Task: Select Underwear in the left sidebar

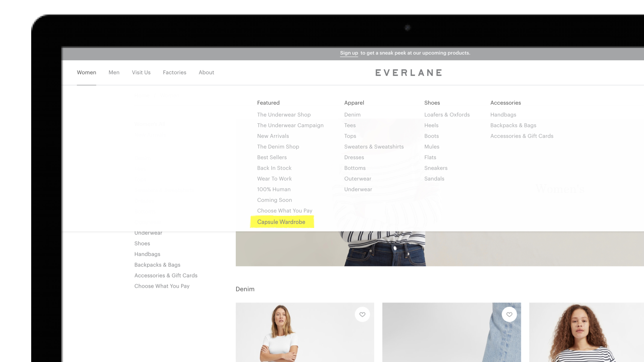Action: click(x=148, y=233)
